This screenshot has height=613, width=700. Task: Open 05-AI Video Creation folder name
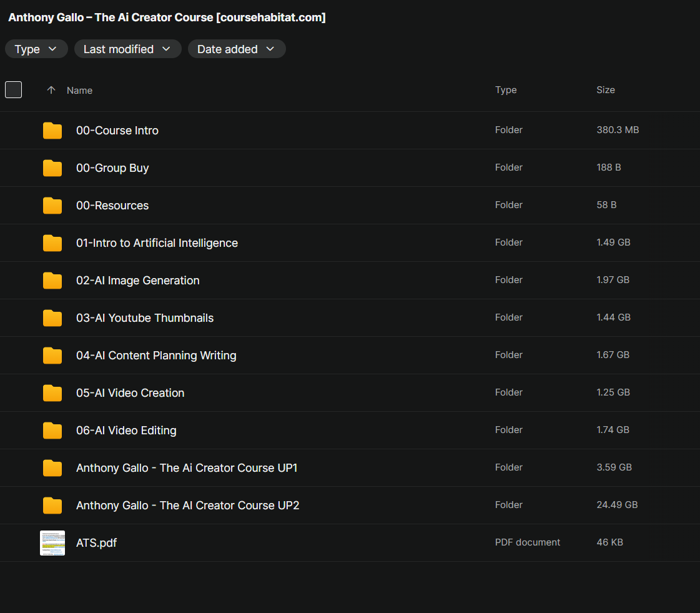click(x=130, y=393)
